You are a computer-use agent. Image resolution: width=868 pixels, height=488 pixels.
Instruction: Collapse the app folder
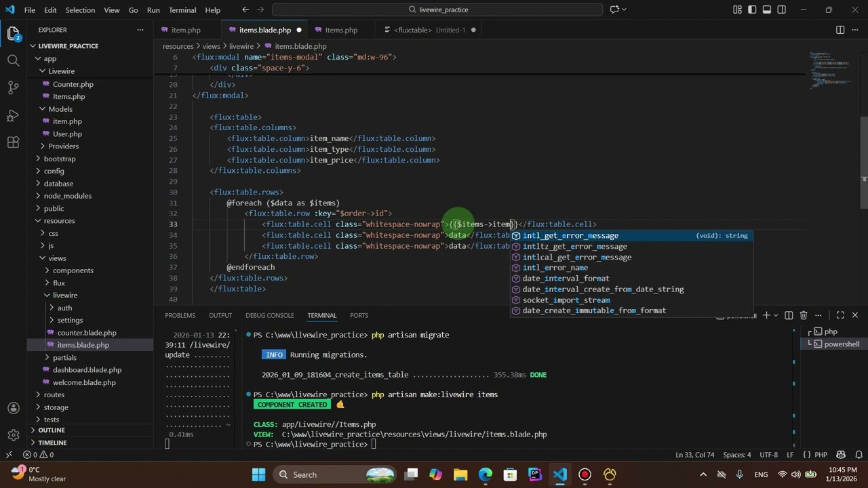tap(50, 58)
